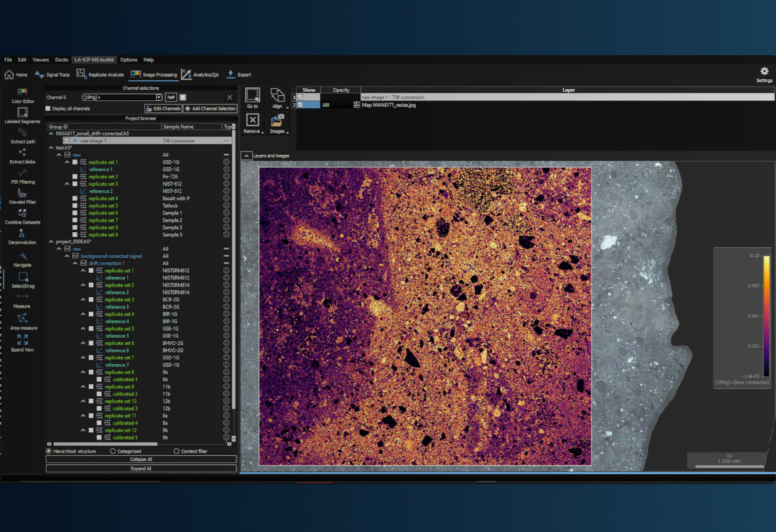Click Collapse All button

(141, 459)
